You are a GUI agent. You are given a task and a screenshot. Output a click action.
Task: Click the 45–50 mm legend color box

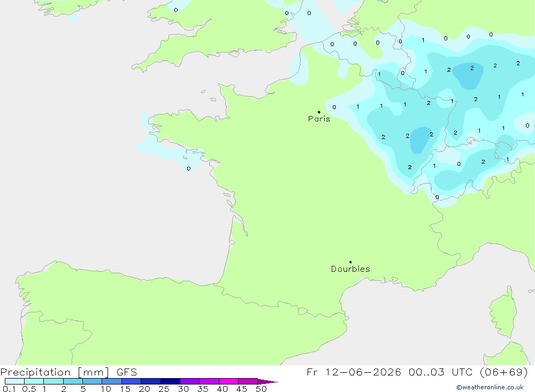tap(248, 381)
